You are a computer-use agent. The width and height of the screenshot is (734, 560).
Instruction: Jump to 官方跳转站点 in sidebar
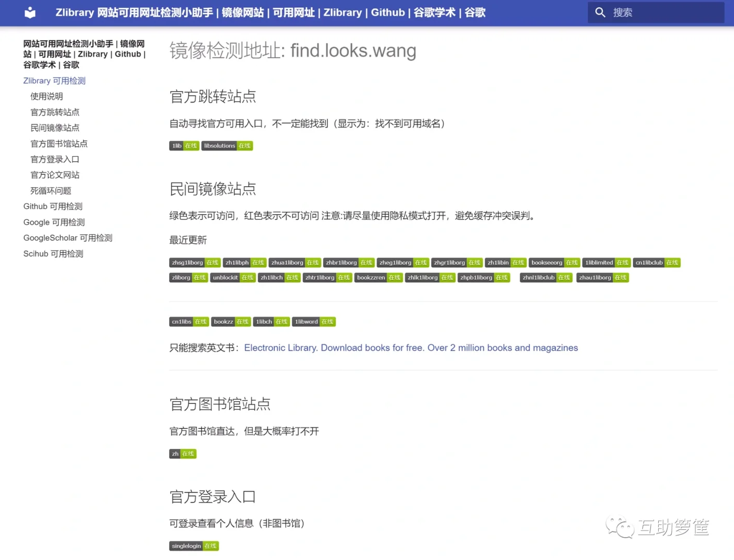click(x=55, y=112)
